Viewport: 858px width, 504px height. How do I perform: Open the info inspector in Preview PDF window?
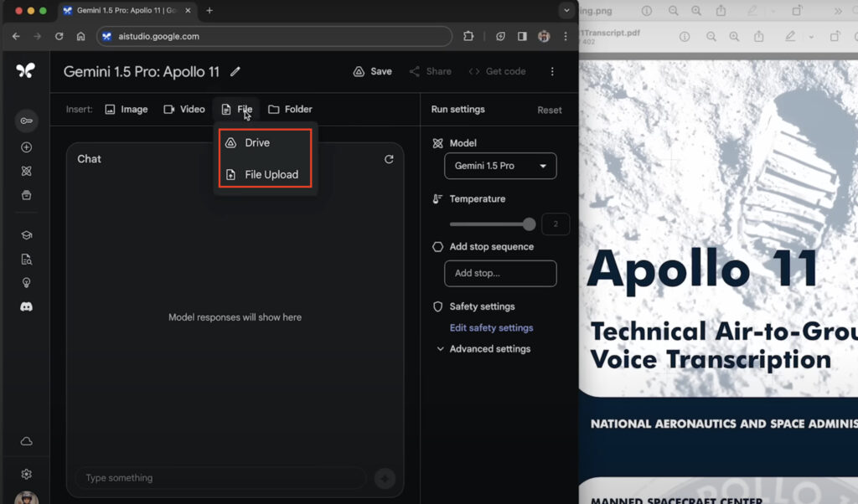tap(684, 37)
